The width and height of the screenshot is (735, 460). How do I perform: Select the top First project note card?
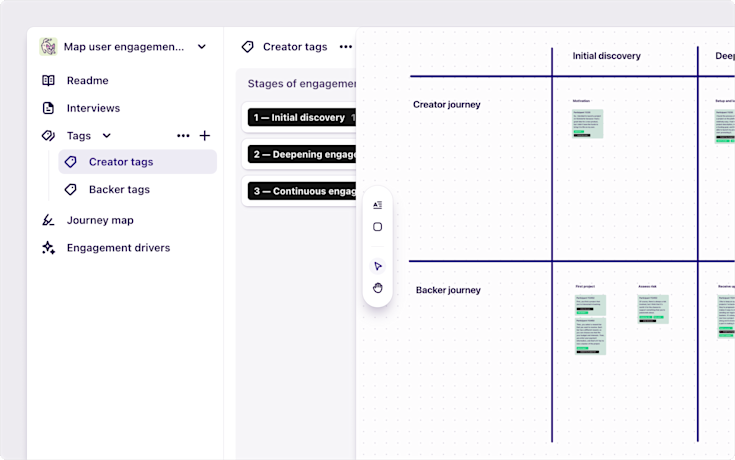pyautogui.click(x=590, y=305)
